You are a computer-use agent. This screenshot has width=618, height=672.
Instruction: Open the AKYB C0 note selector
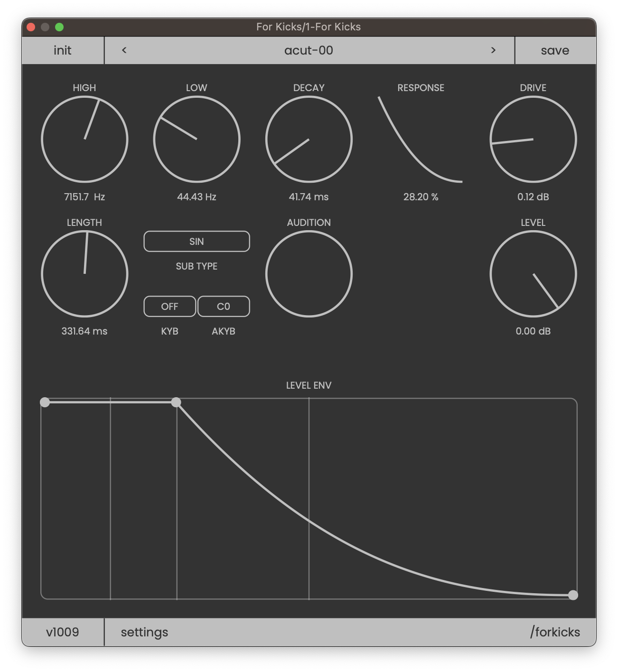(224, 307)
